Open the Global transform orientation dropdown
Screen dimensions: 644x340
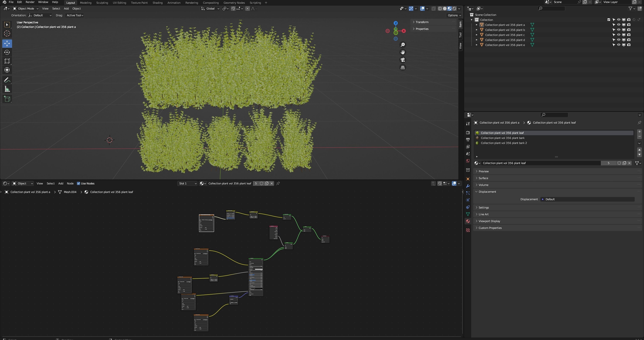pos(210,8)
